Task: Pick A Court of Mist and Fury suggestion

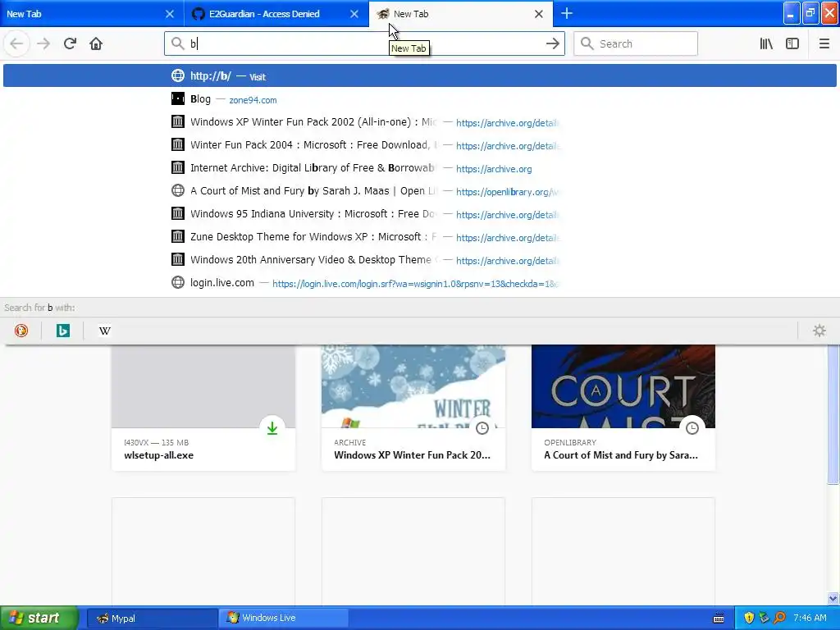Action: pos(419,191)
